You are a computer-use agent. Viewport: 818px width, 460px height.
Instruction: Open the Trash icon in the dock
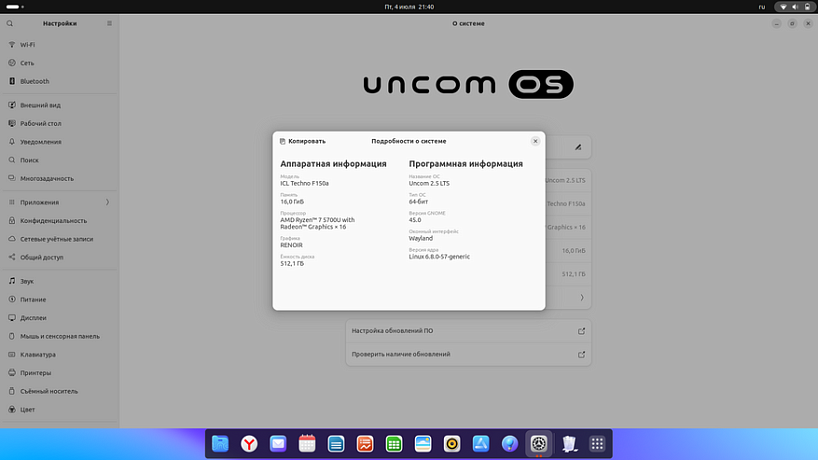(568, 443)
